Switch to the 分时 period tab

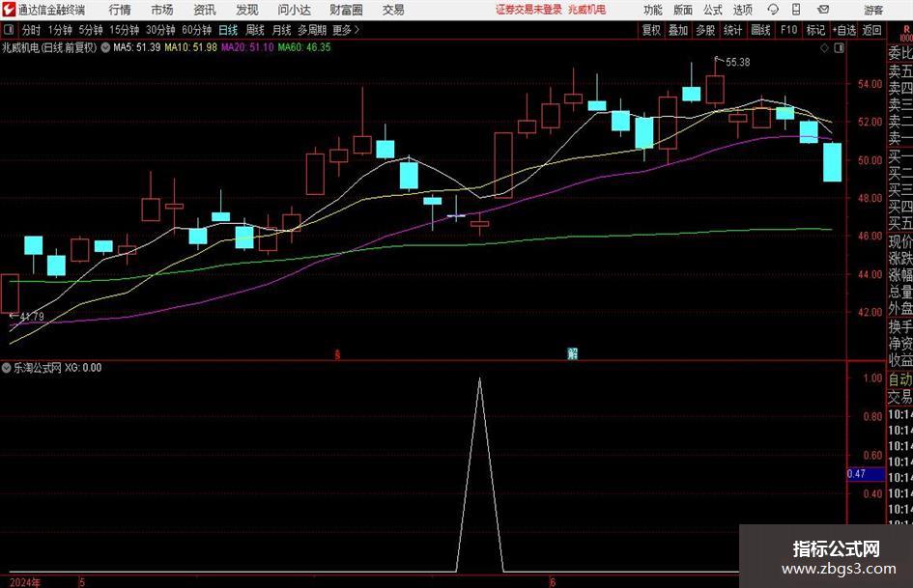click(32, 30)
